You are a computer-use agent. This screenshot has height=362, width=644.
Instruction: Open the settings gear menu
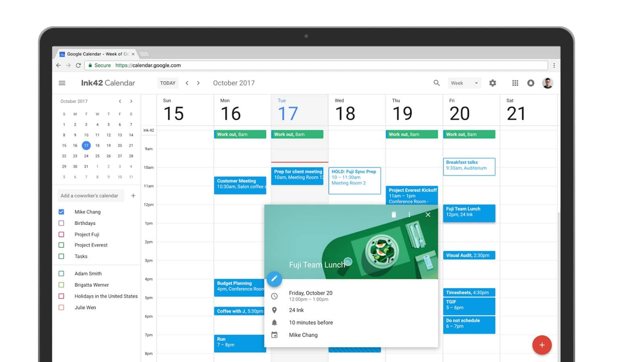coord(493,83)
